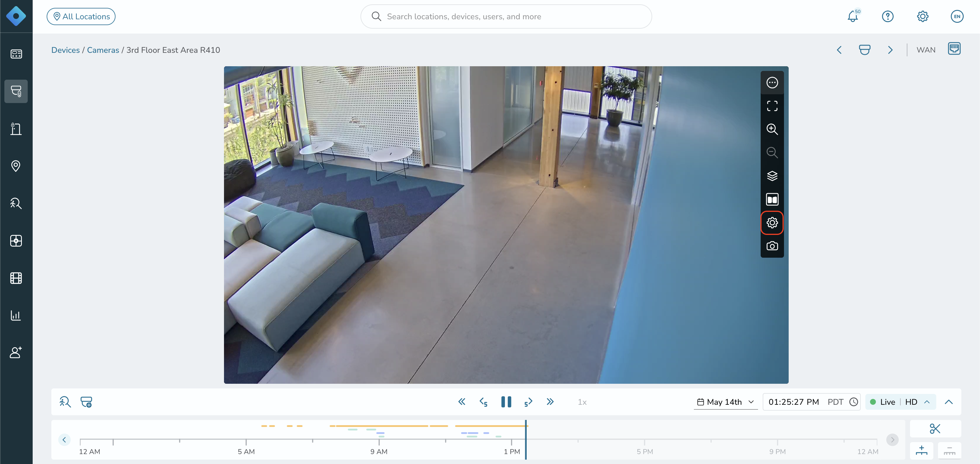Go to Cameras breadcrumb link
The width and height of the screenshot is (980, 464).
point(103,50)
